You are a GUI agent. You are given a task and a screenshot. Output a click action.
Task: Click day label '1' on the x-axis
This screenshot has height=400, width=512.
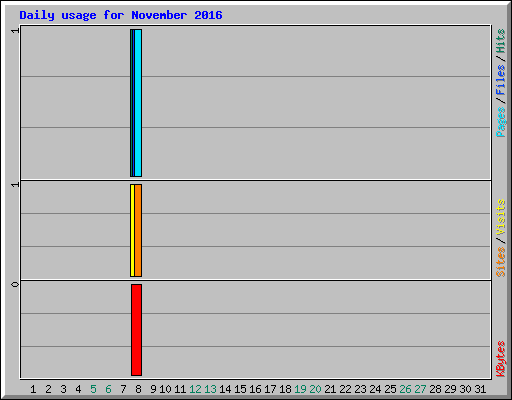[x=33, y=389]
